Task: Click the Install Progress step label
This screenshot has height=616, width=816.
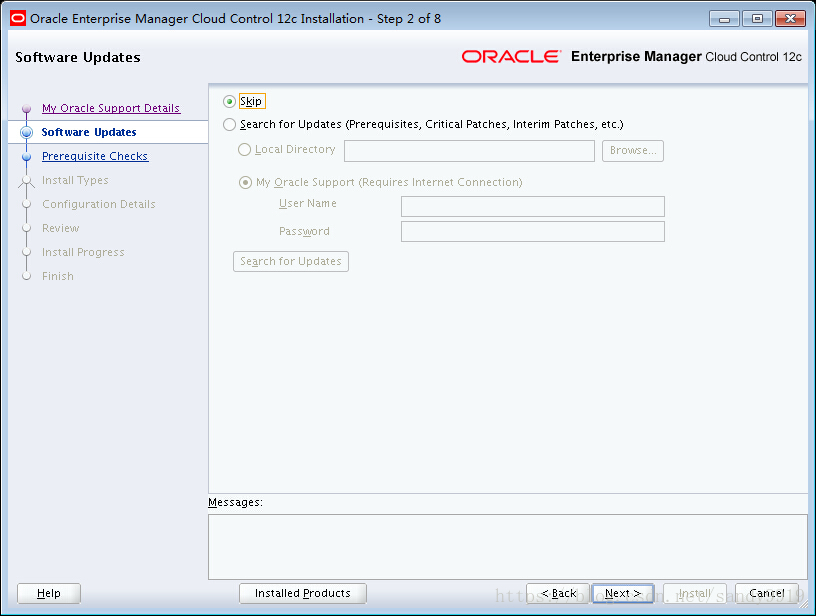Action: point(83,252)
